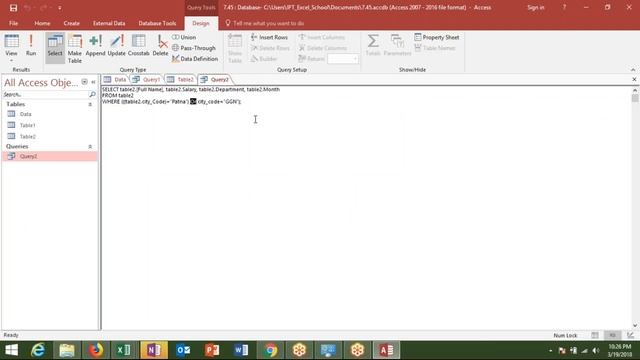This screenshot has height=360, width=640.
Task: Open Table1 in the navigation pane
Action: click(x=27, y=125)
